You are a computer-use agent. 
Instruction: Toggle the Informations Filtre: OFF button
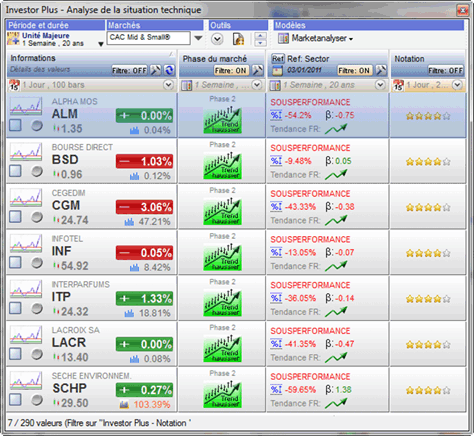click(129, 70)
